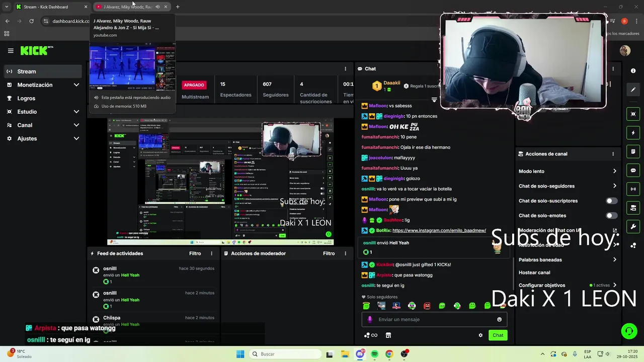Open the emoji picker in chat input
The height and width of the screenshot is (362, 644).
click(x=499, y=319)
